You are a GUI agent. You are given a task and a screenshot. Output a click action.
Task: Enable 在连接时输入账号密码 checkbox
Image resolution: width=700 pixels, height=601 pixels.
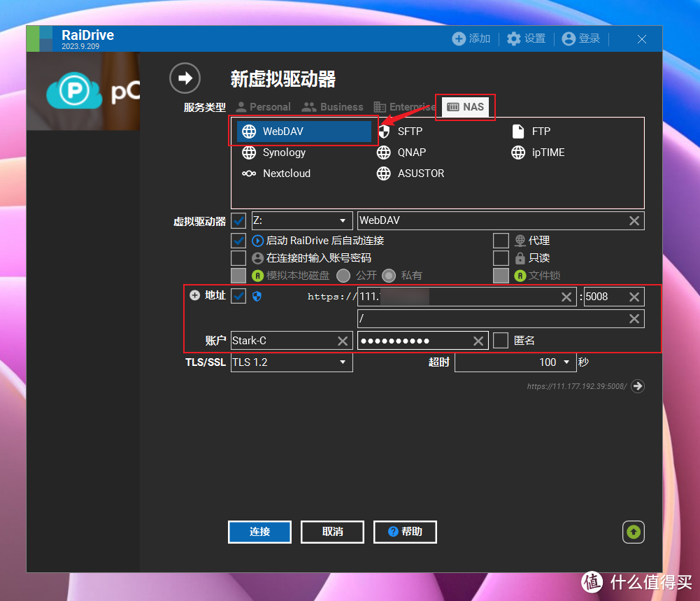click(238, 258)
